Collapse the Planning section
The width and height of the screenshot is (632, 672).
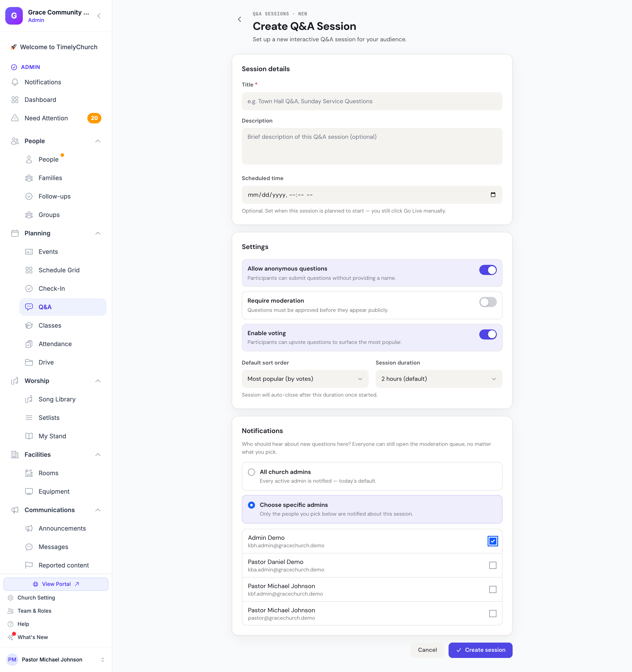tap(98, 233)
